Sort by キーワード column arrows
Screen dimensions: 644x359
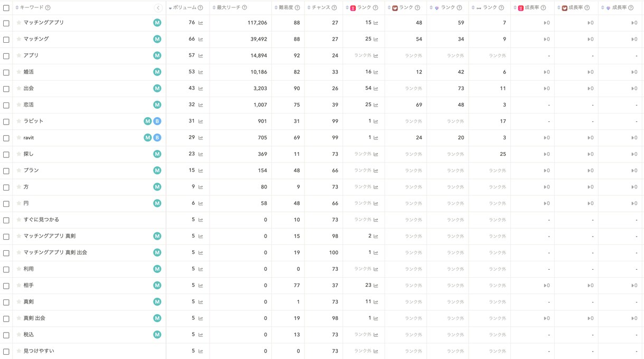pyautogui.click(x=17, y=8)
